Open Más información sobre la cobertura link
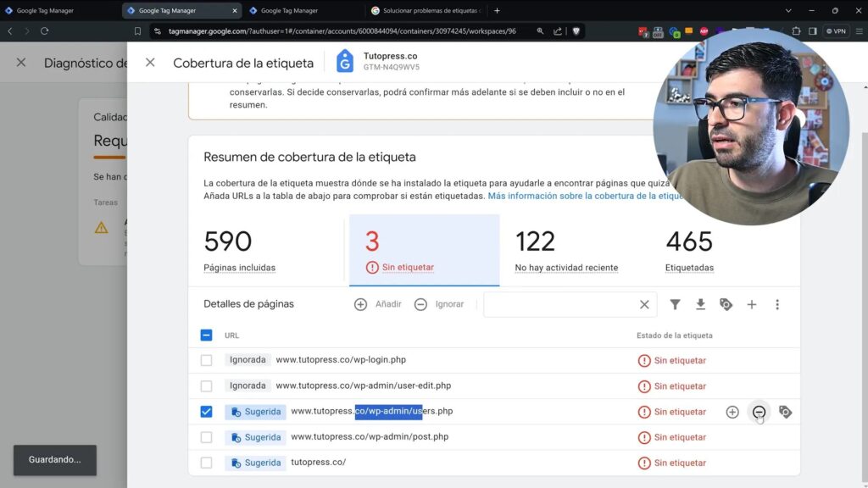The height and width of the screenshot is (488, 868). click(585, 196)
